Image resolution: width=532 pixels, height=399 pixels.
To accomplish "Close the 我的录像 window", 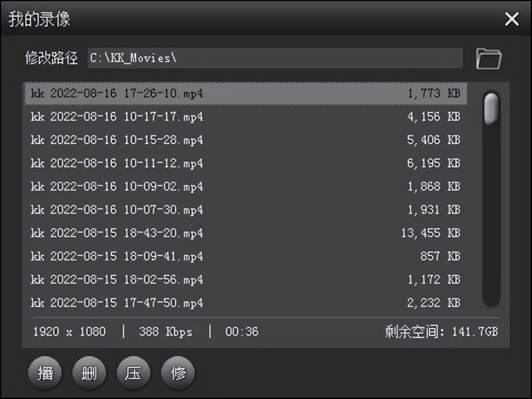I will coord(511,19).
